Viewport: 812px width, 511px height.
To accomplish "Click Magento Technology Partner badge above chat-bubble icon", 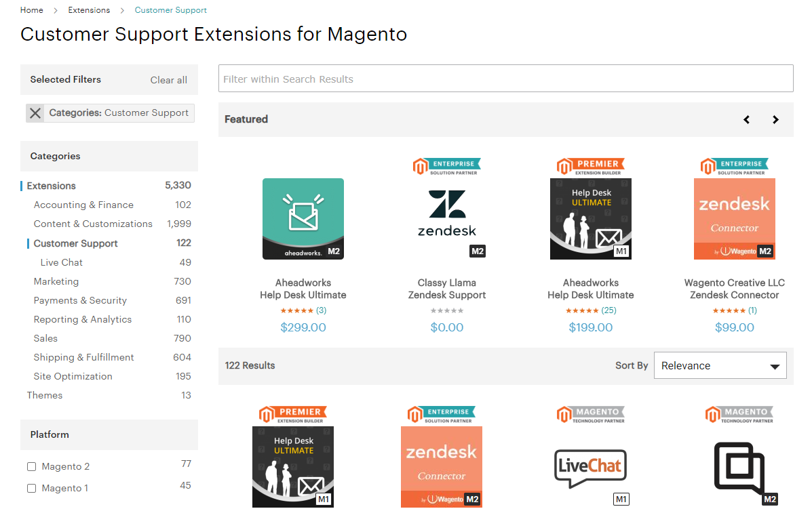I will point(739,415).
